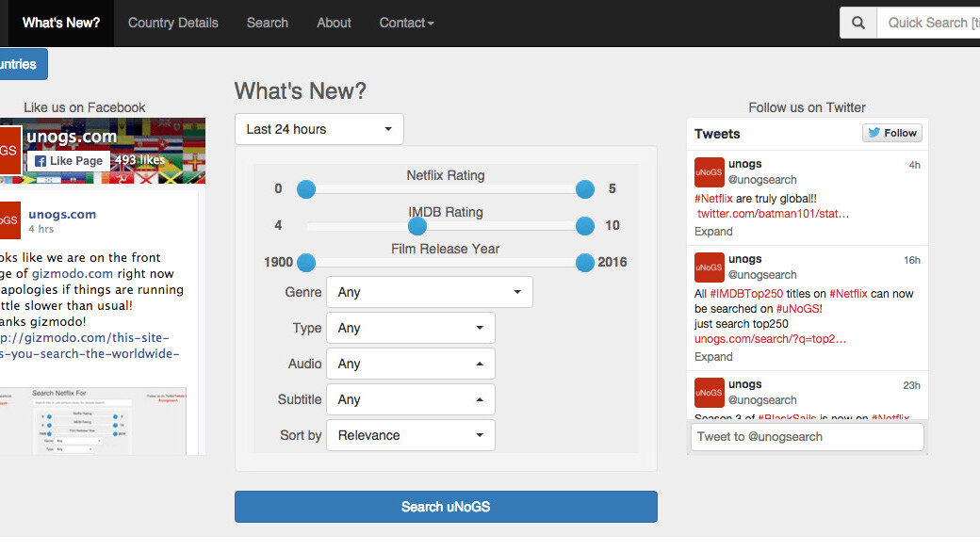This screenshot has height=551, width=980.
Task: Click the IMDB Rating minimum slider handle
Action: pyautogui.click(x=416, y=226)
